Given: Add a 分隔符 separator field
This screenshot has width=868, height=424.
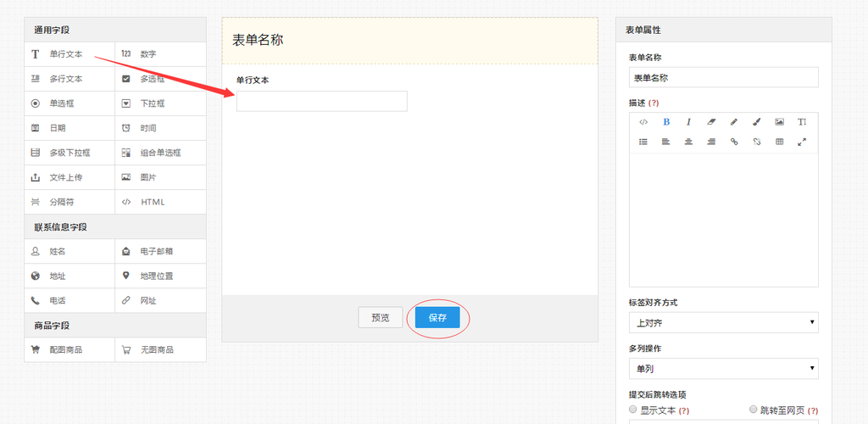Looking at the screenshot, I should [x=70, y=202].
